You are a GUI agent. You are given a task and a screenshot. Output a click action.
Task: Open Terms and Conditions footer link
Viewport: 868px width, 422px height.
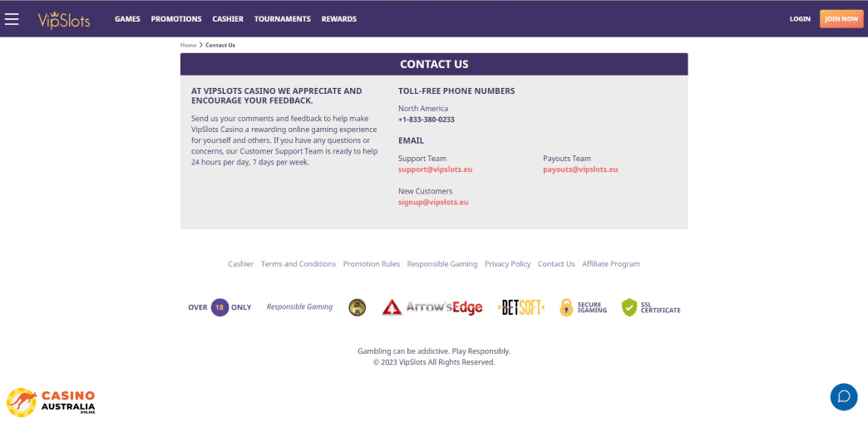click(x=298, y=264)
